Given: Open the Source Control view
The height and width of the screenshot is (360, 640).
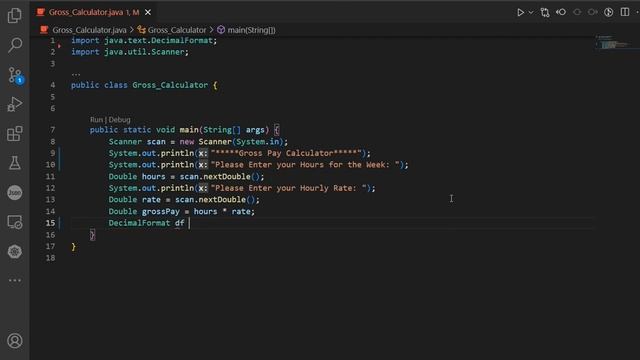Looking at the screenshot, I should pos(15,75).
